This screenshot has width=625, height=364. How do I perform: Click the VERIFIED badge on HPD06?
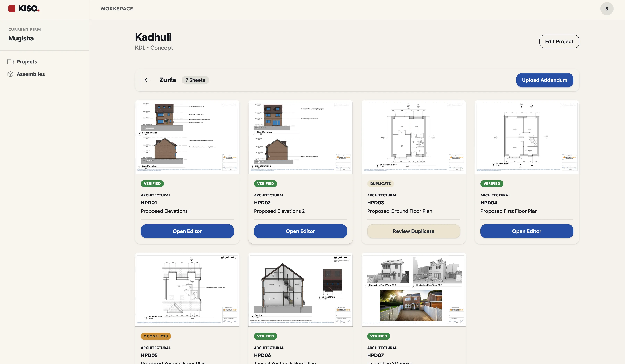pos(265,336)
